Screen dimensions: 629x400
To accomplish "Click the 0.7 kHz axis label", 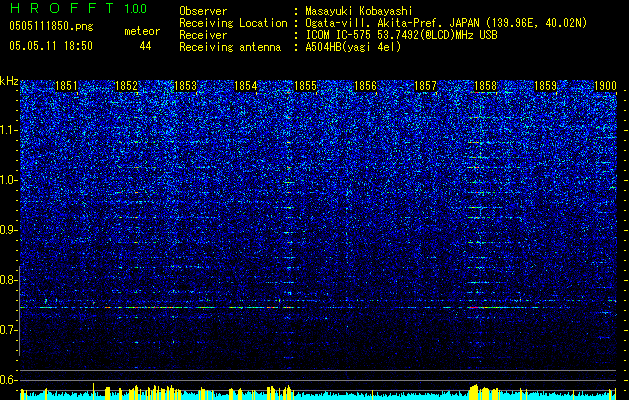I will tap(9, 330).
